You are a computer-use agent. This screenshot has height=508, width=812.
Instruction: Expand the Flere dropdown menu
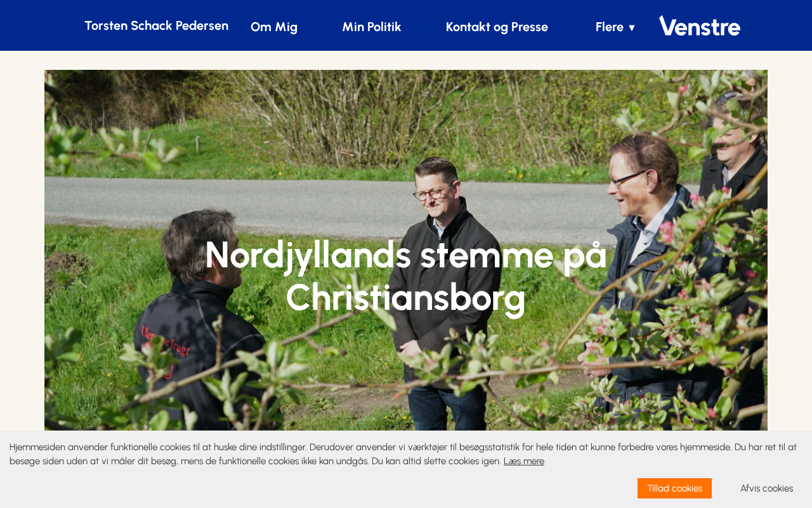615,27
